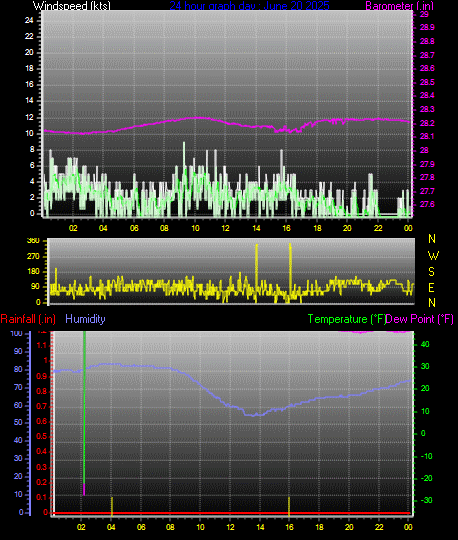Click the 100 value on the humidity scale

16,333
